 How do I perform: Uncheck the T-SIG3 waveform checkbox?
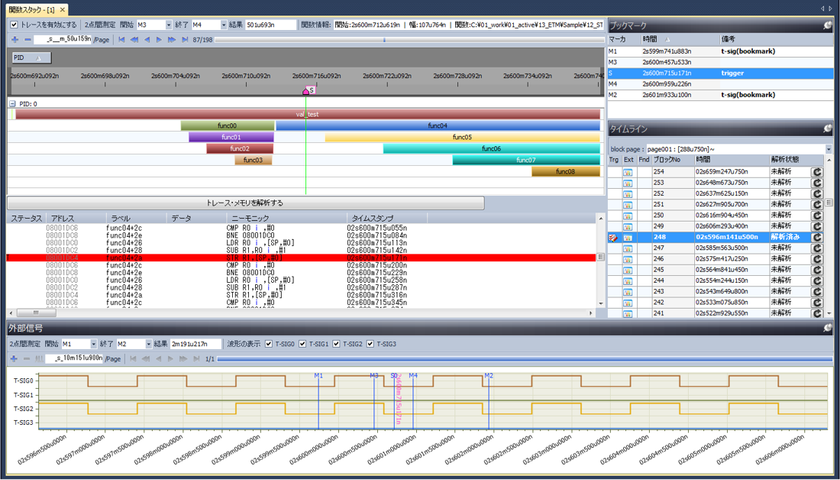tap(370, 343)
